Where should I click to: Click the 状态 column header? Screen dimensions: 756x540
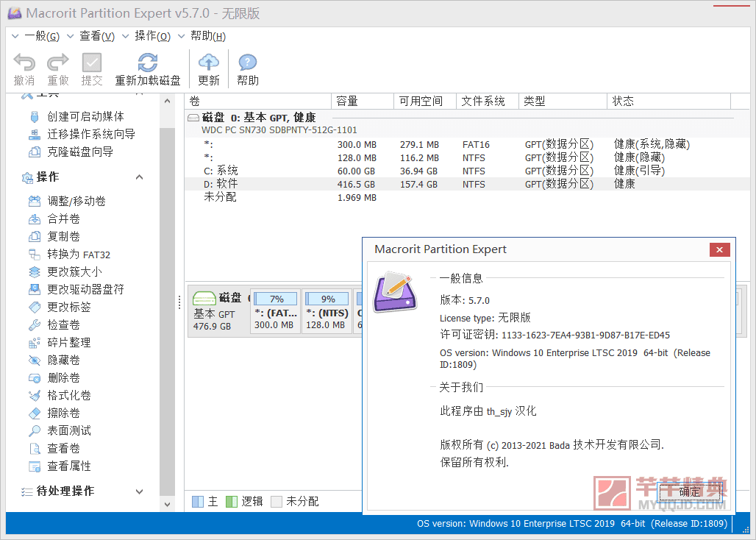point(668,102)
